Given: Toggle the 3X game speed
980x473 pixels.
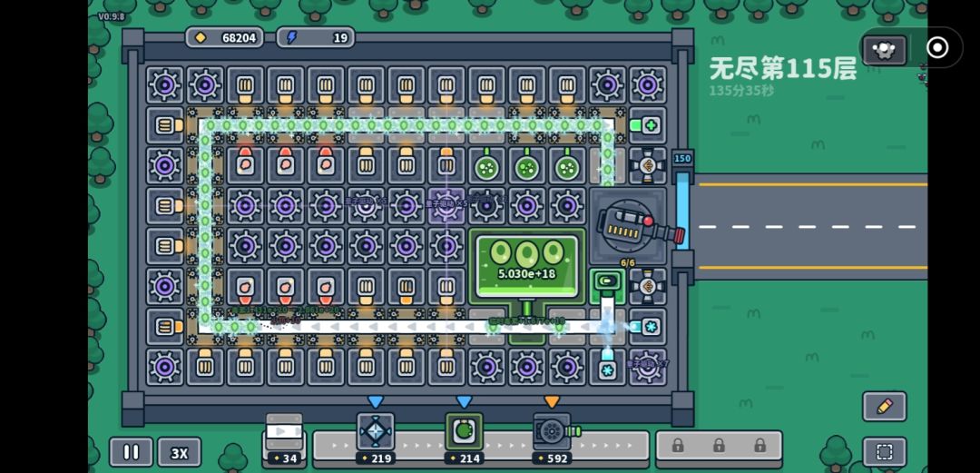Looking at the screenshot, I should (180, 452).
